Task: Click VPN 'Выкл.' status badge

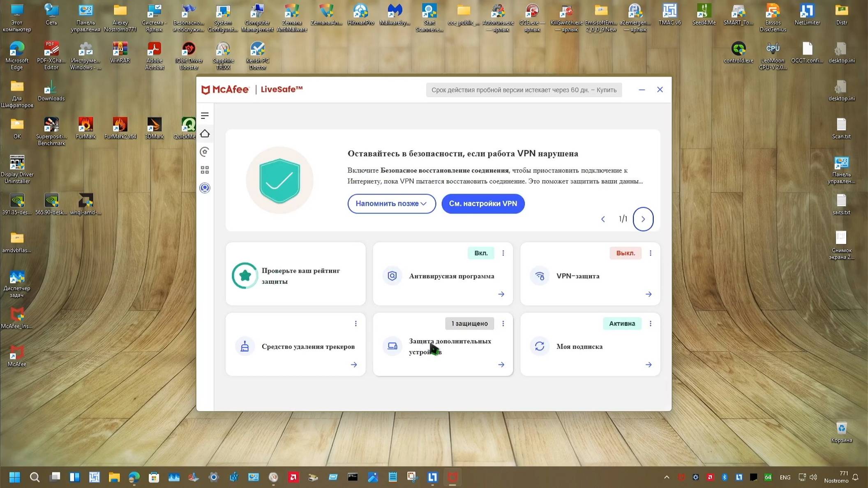Action: tap(626, 253)
